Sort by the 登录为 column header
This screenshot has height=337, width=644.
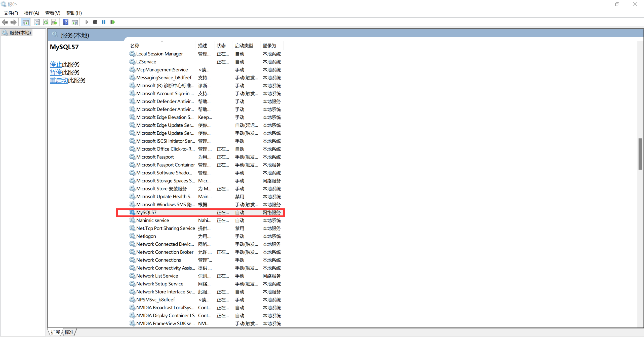[x=272, y=46]
